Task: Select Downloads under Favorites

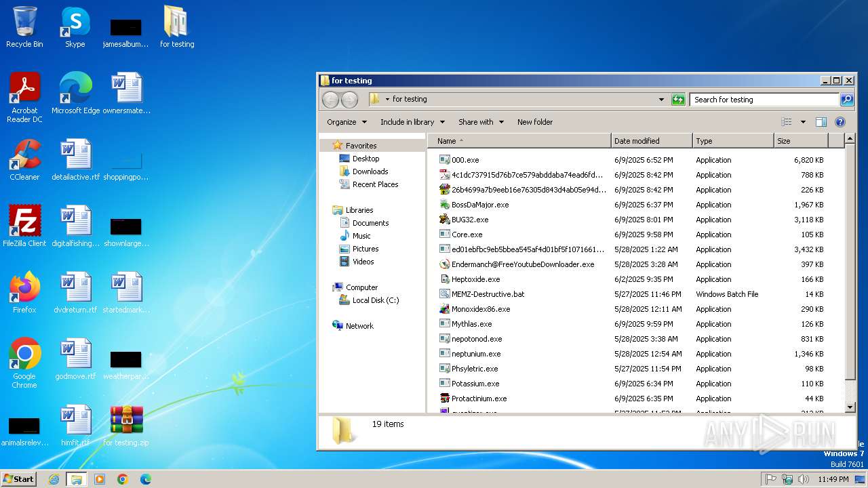Action: [370, 171]
